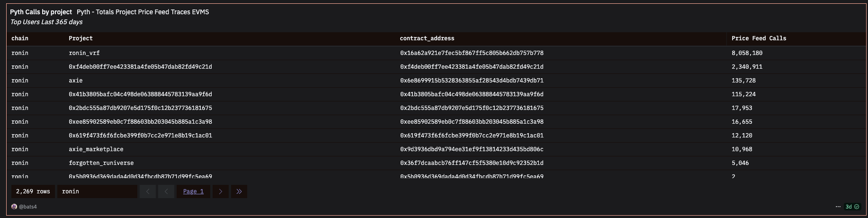Go to next page of results

tap(220, 191)
